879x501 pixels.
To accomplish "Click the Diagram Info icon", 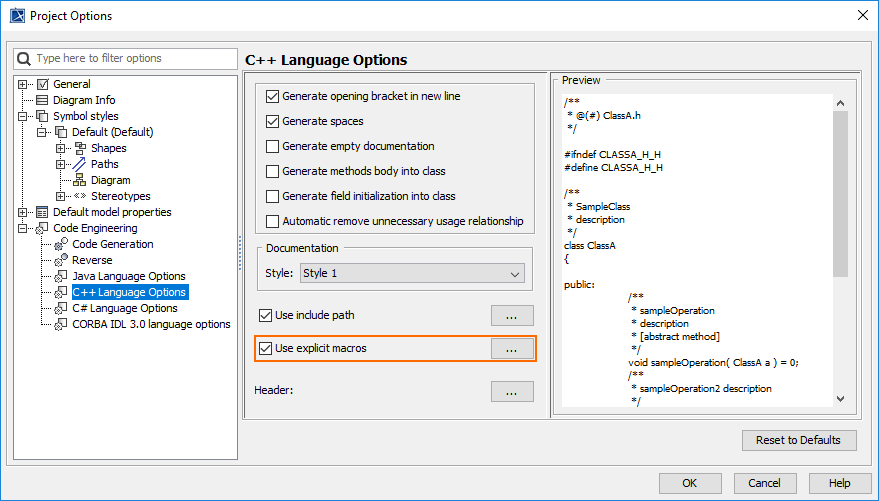I will tap(42, 100).
